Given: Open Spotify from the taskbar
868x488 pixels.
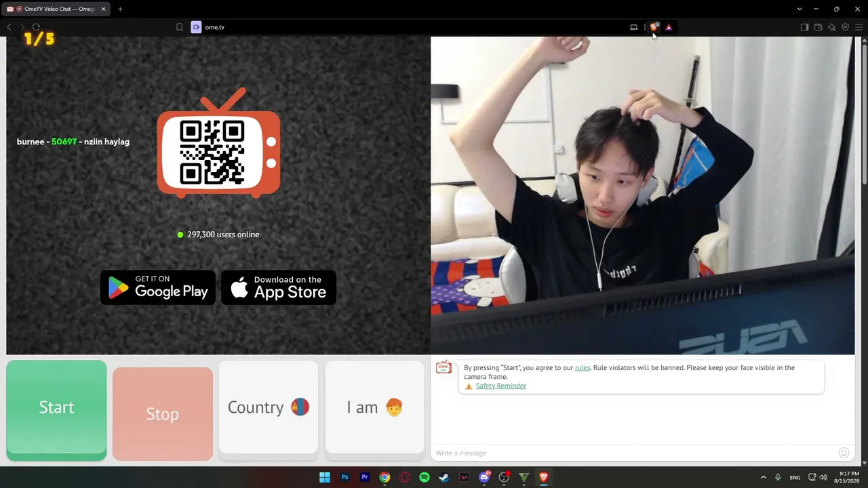Looking at the screenshot, I should (425, 477).
